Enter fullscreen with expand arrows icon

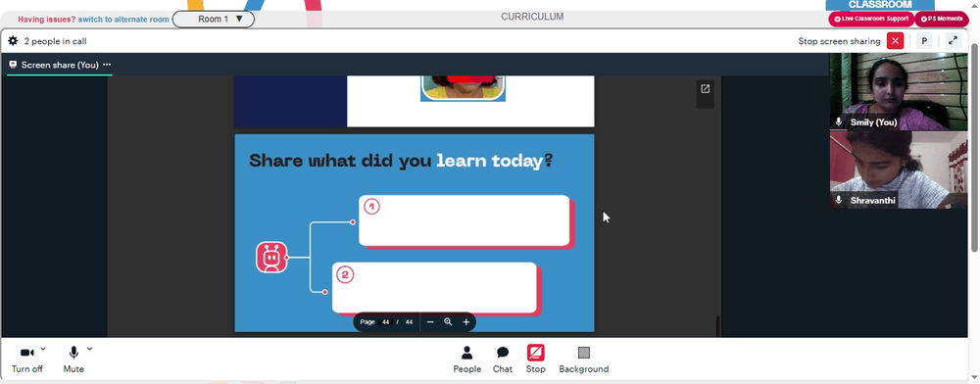click(x=953, y=41)
